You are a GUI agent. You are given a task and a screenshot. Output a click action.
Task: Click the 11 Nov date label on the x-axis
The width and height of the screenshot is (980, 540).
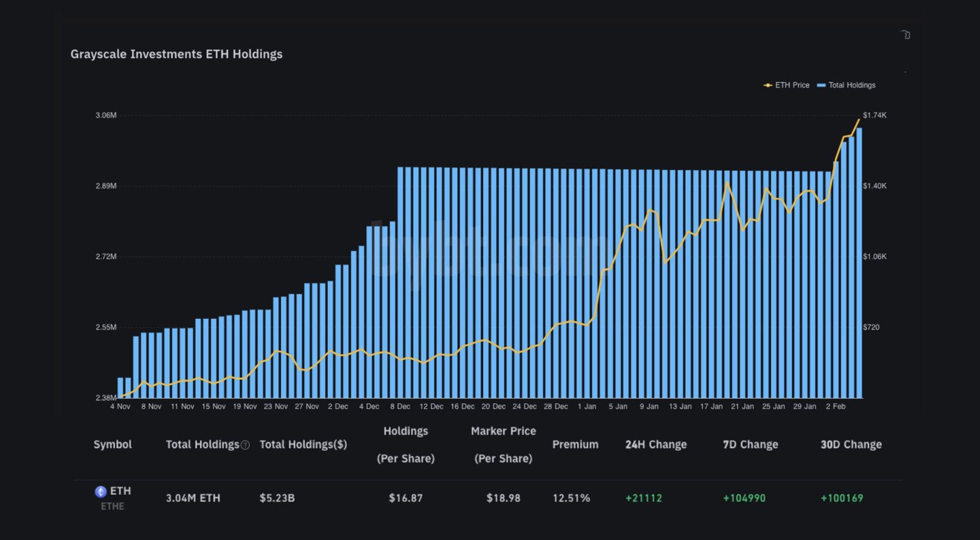click(182, 406)
